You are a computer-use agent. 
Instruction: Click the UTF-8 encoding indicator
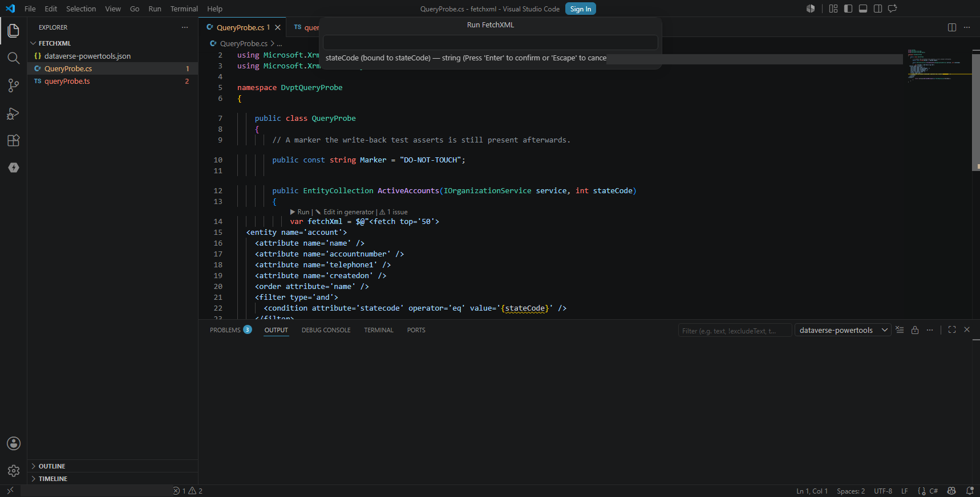tap(883, 491)
